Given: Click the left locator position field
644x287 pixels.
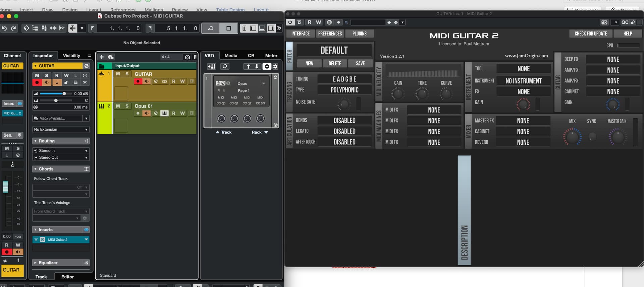Looking at the screenshot, I should tap(120, 28).
